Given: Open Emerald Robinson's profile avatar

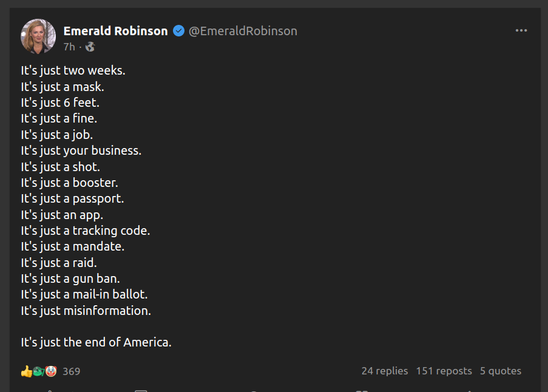Looking at the screenshot, I should (x=39, y=36).
